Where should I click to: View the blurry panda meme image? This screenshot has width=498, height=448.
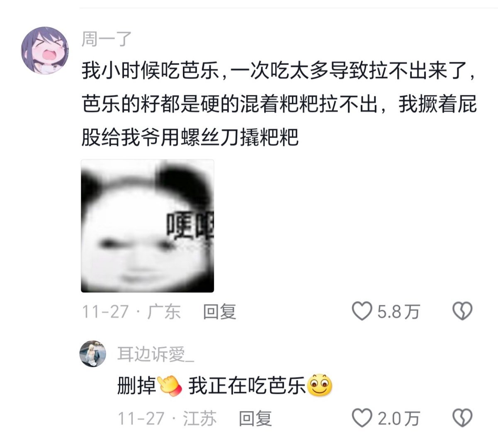[x=147, y=226]
